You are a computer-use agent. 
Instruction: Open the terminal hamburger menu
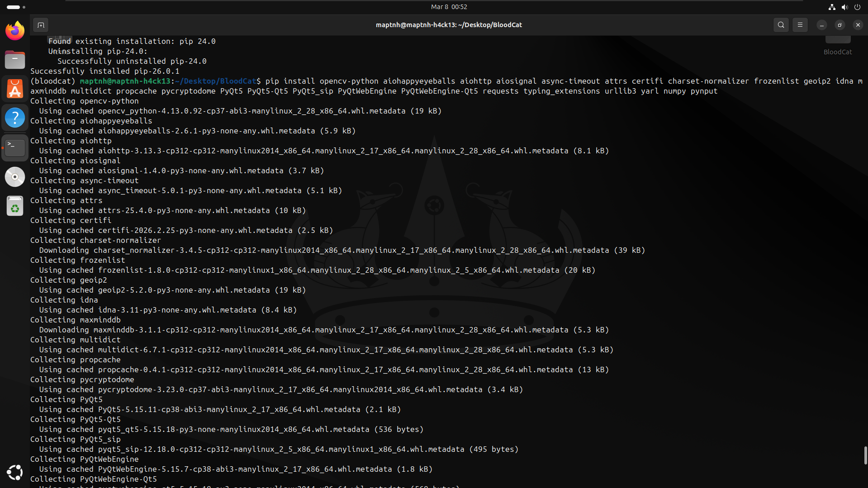(800, 25)
